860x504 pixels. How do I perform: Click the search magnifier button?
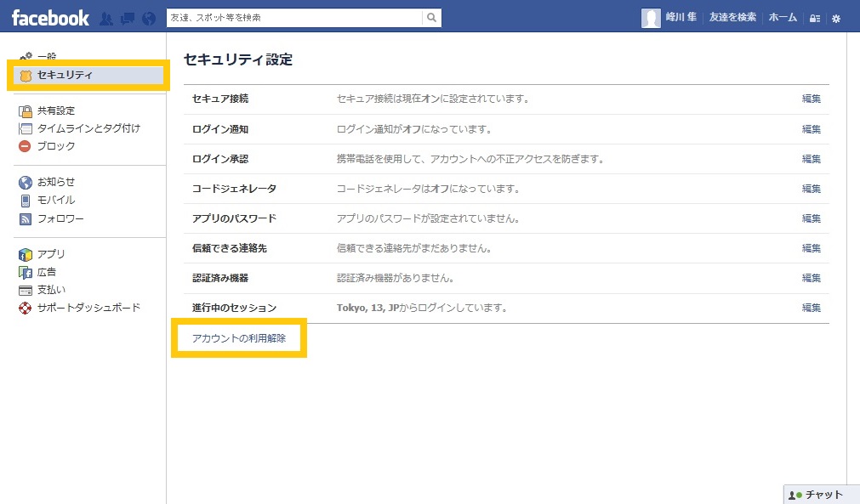click(431, 18)
